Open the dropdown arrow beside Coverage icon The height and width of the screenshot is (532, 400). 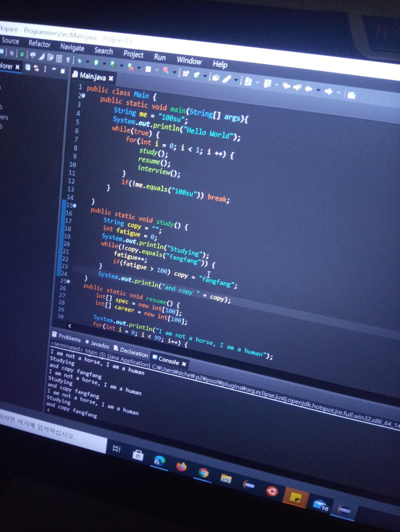coord(122,65)
